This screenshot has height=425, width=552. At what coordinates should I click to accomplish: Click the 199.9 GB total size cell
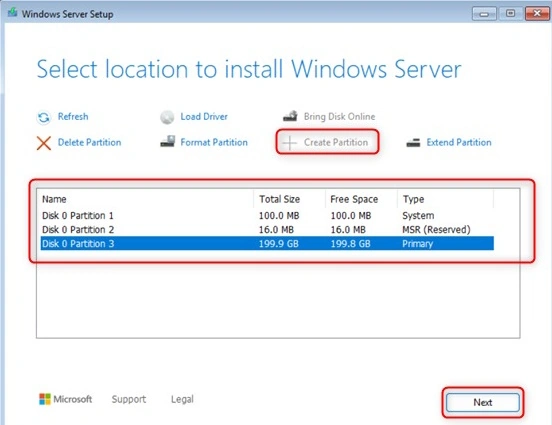(279, 244)
